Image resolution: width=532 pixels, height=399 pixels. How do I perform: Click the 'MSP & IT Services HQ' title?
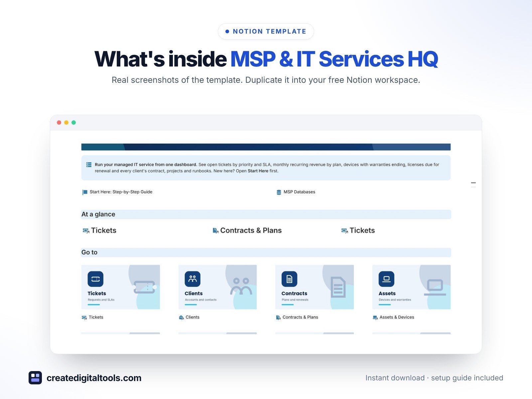point(334,59)
